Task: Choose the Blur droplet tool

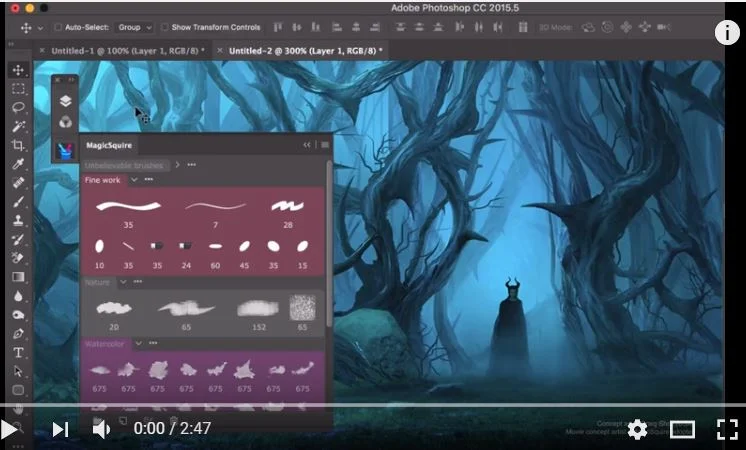Action: (18, 296)
